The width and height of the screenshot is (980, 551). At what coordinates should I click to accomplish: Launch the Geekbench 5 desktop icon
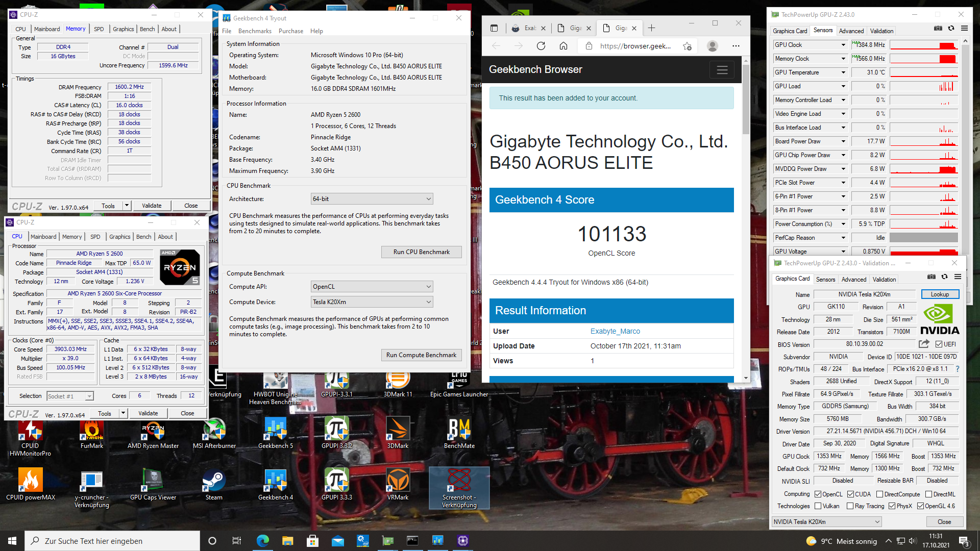tap(276, 433)
